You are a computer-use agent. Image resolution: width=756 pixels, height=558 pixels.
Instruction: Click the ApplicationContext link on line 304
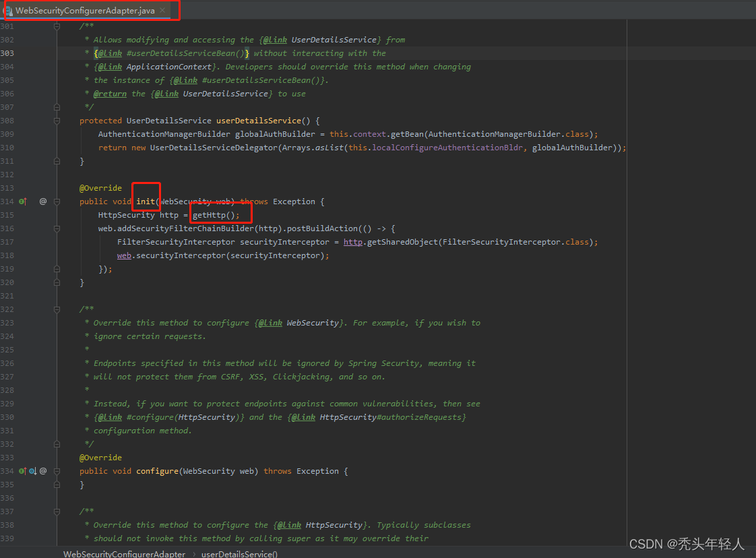pos(168,67)
